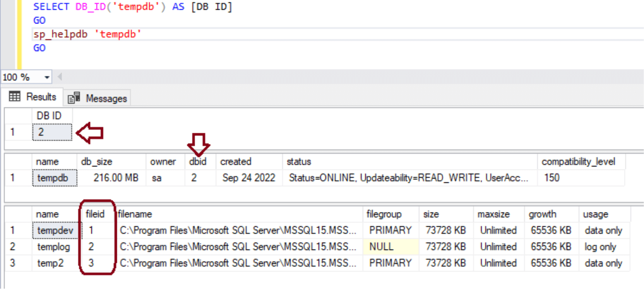Click the fileid column header
Viewport: 644px width, 289px height.
coord(95,214)
